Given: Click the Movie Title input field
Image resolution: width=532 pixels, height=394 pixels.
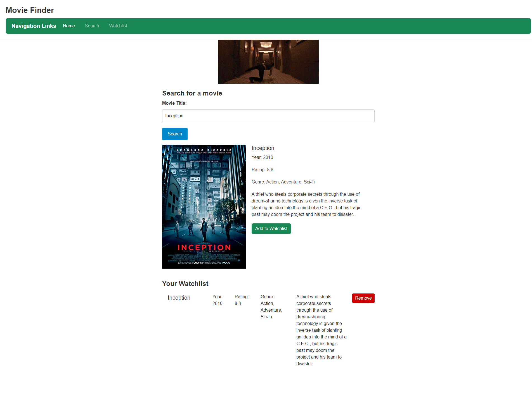Looking at the screenshot, I should point(268,116).
